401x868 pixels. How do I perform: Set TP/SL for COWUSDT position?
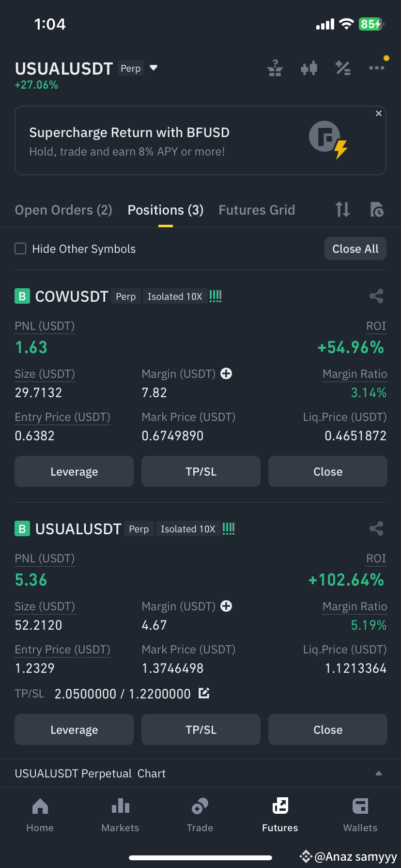pos(201,471)
